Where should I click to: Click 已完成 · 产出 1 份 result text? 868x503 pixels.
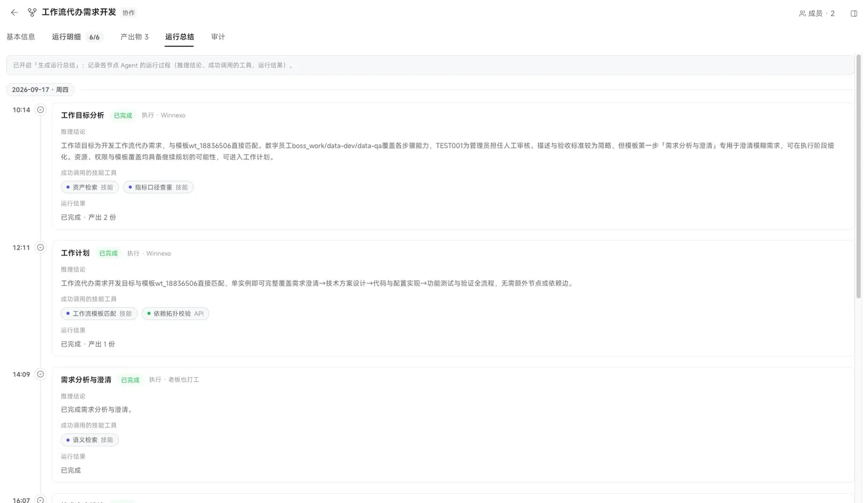click(88, 344)
